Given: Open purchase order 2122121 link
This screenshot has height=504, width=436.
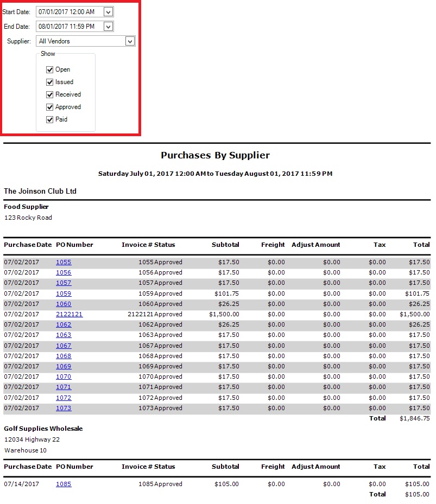Looking at the screenshot, I should [69, 314].
